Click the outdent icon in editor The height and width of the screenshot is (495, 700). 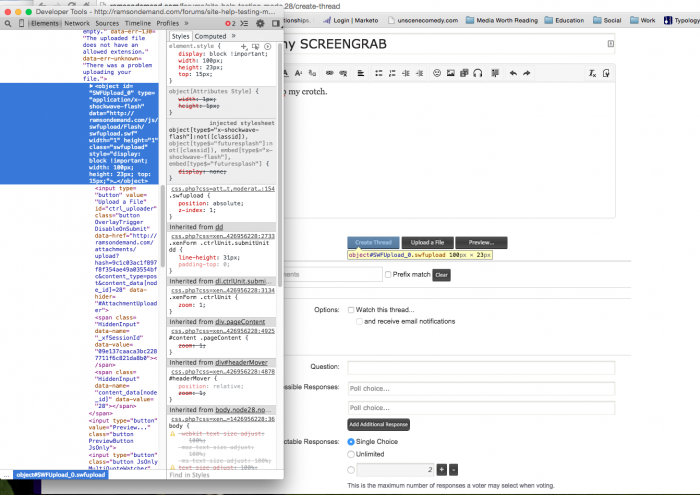406,73
